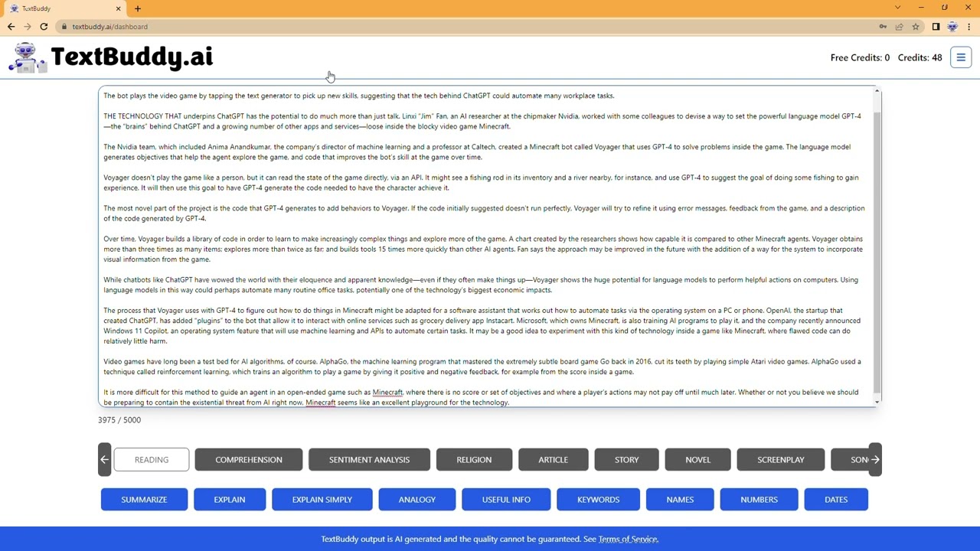Click the EXPLAIN button
This screenshot has height=551, width=980.
point(230,499)
